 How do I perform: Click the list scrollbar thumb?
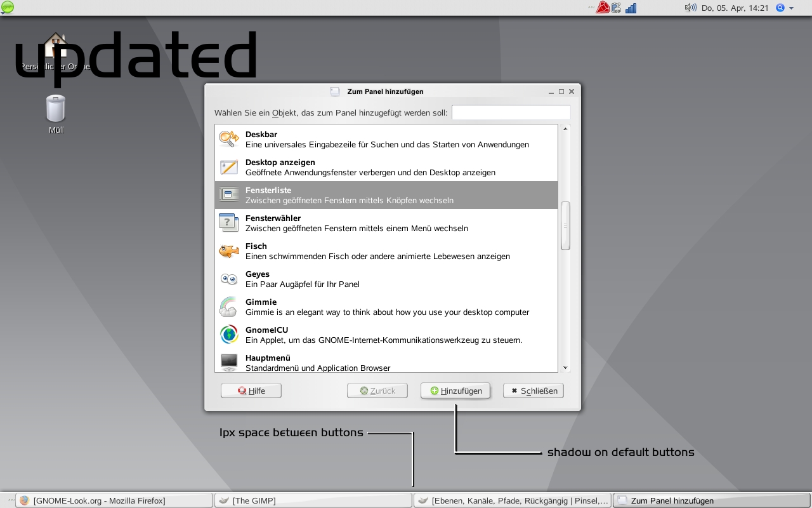point(565,226)
